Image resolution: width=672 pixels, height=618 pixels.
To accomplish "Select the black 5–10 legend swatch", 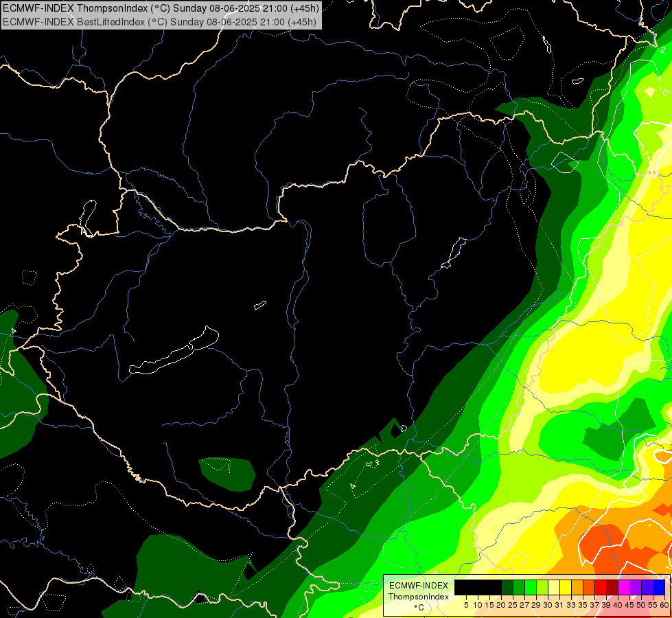I will click(472, 587).
